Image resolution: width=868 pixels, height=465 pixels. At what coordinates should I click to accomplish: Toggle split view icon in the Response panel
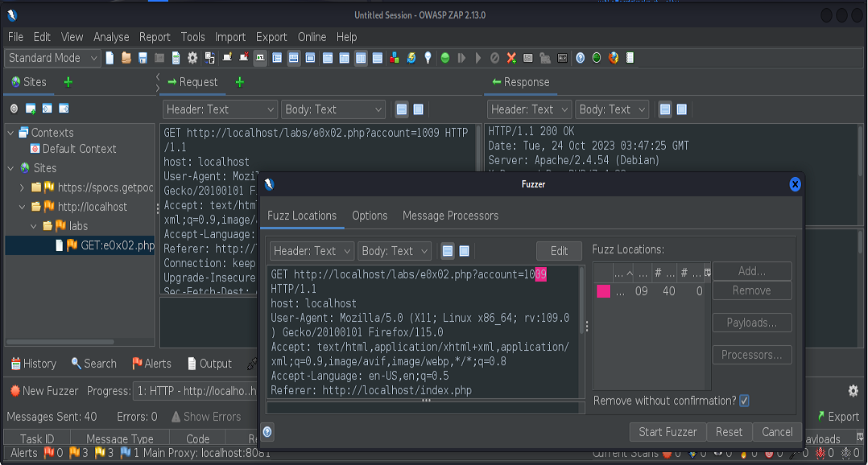pos(682,109)
